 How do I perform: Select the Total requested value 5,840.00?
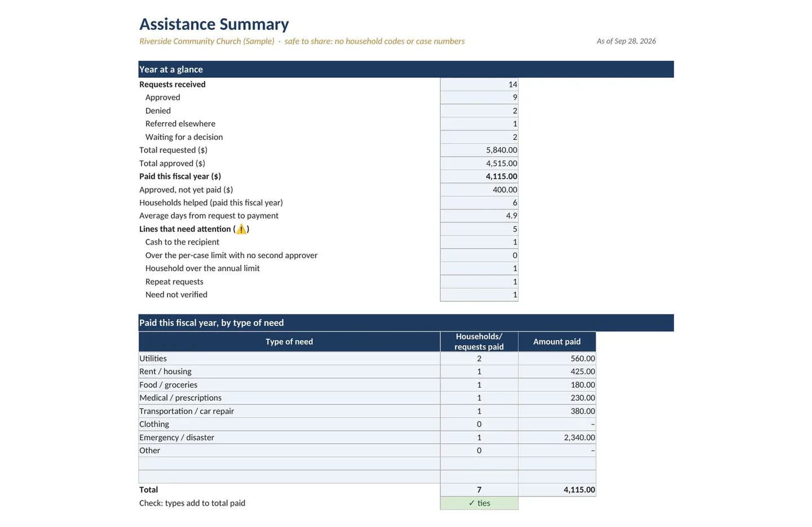[479, 150]
